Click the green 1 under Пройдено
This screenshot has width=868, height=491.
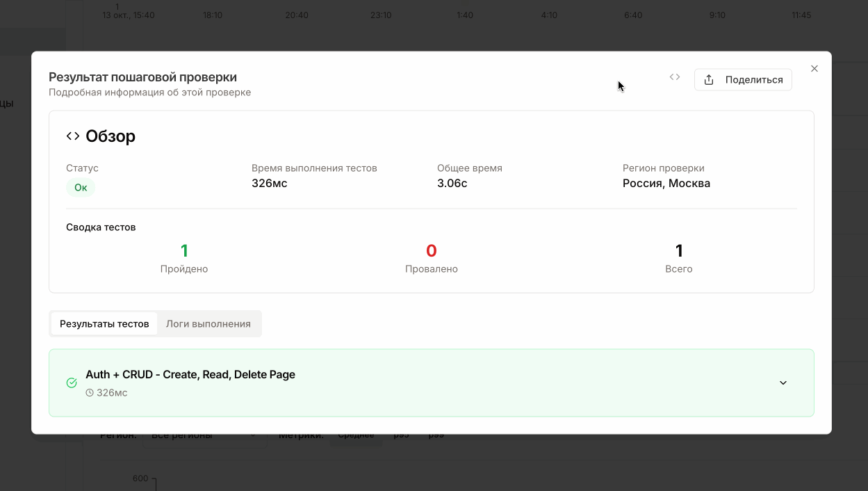click(x=183, y=250)
